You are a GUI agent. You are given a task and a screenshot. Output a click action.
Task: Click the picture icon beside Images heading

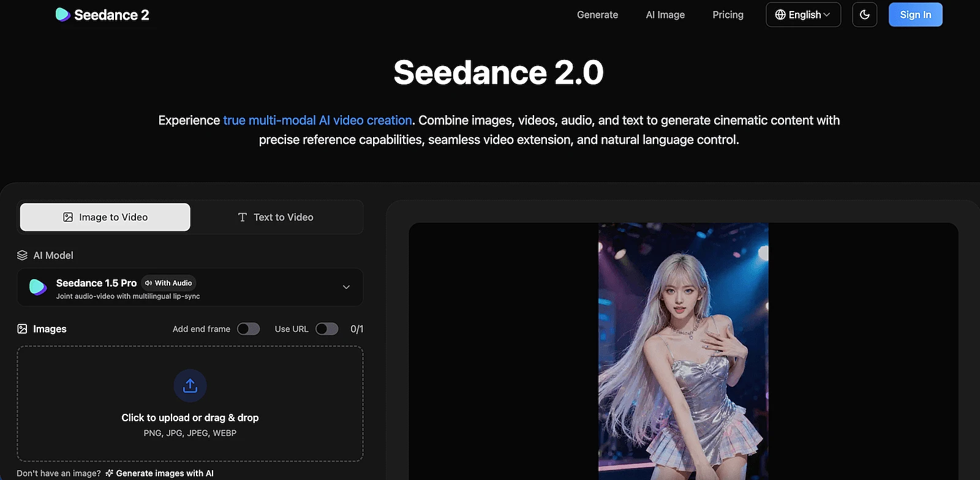[x=23, y=329]
